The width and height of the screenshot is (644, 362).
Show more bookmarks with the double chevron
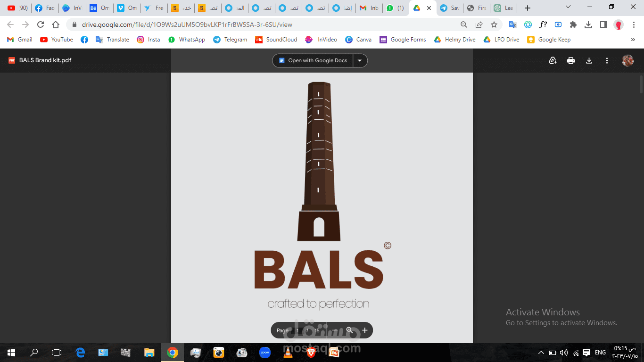coord(633,40)
